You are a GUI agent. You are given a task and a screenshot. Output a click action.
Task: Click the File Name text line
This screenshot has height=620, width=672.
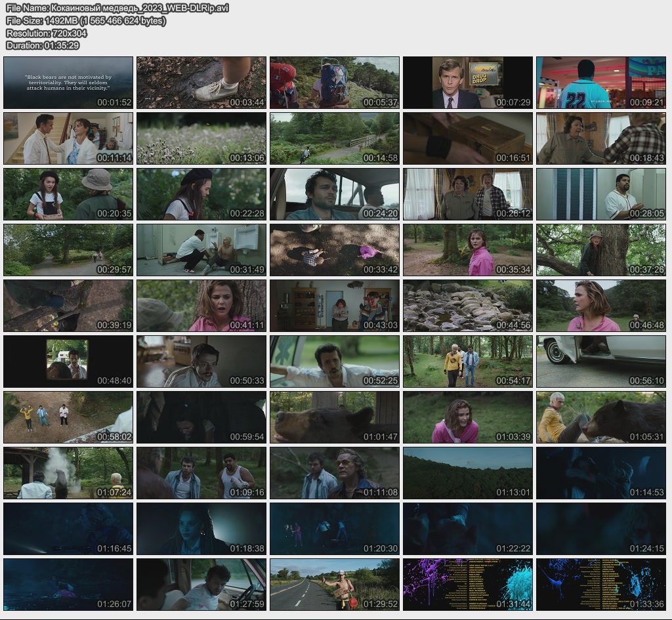click(x=117, y=9)
